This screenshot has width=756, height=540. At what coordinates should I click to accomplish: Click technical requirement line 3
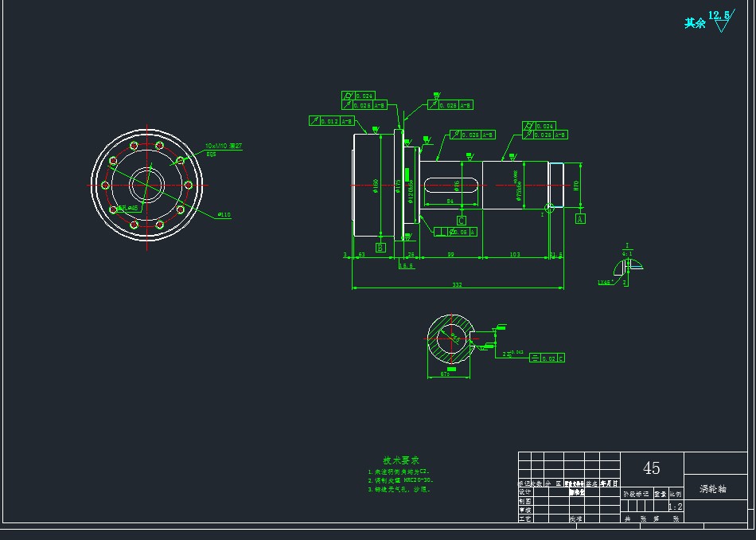click(x=399, y=489)
